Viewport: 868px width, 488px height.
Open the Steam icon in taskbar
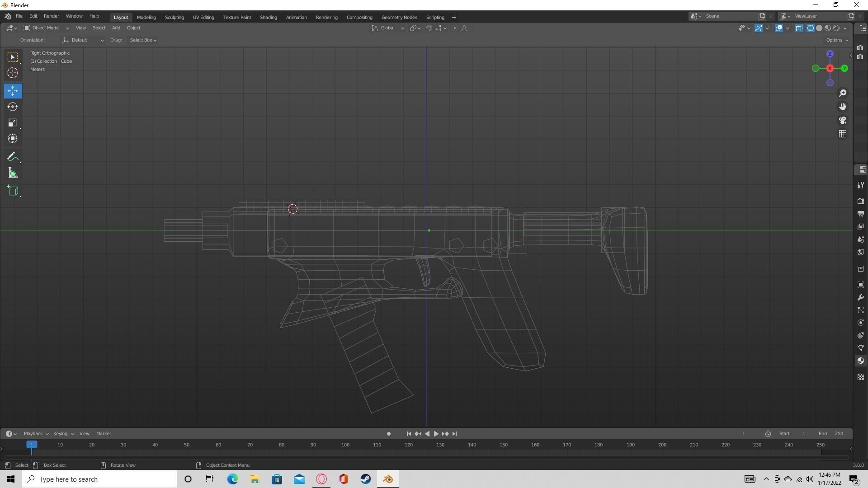[365, 479]
